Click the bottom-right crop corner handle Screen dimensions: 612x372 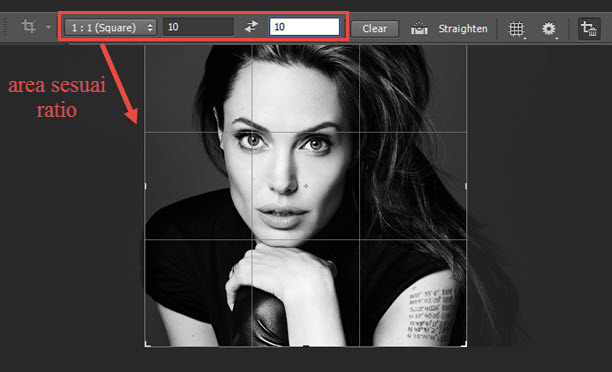[x=464, y=344]
